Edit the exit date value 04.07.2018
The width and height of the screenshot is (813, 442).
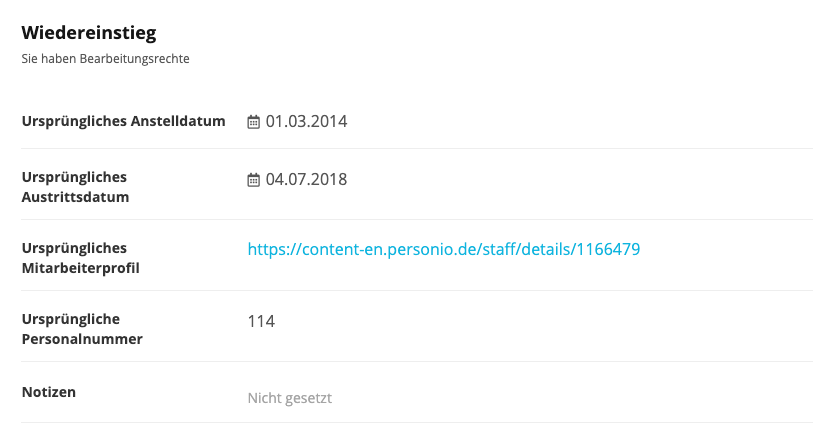point(306,180)
